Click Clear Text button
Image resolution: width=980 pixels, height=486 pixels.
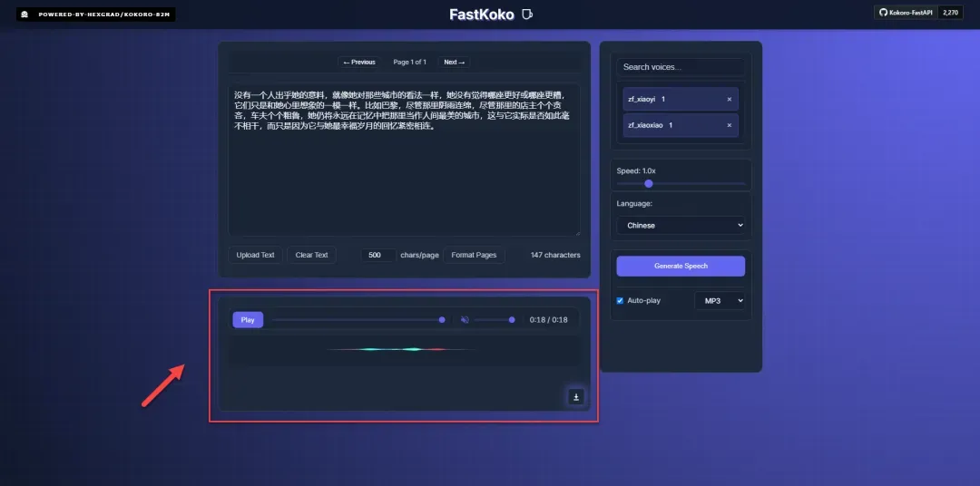[312, 255]
